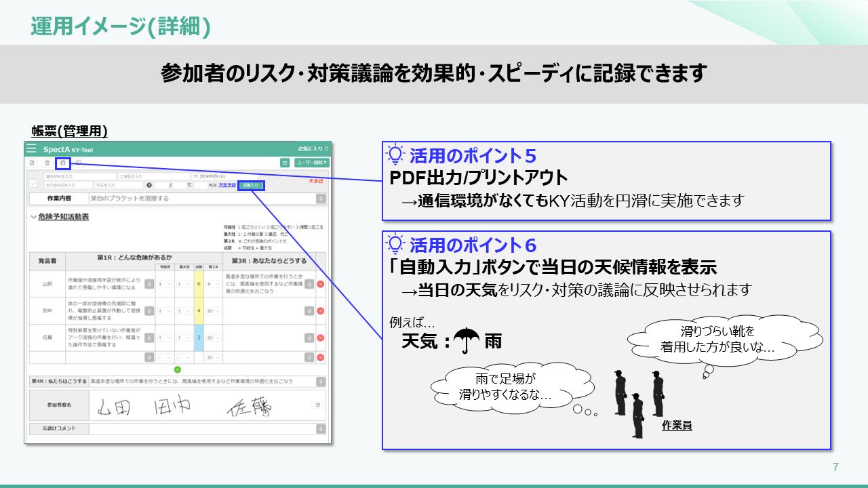Click the 元請けコメント input field
The image size is (868, 488).
pyautogui.click(x=202, y=429)
